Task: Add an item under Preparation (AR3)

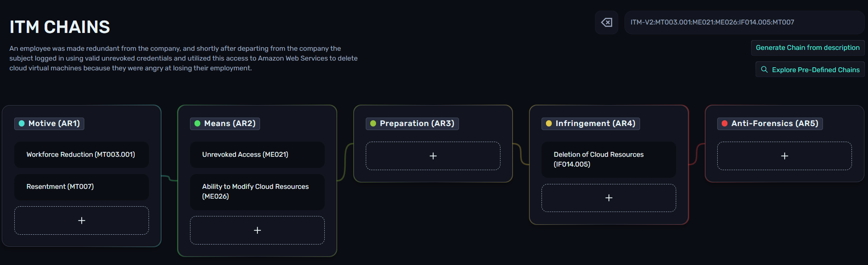Action: [433, 156]
